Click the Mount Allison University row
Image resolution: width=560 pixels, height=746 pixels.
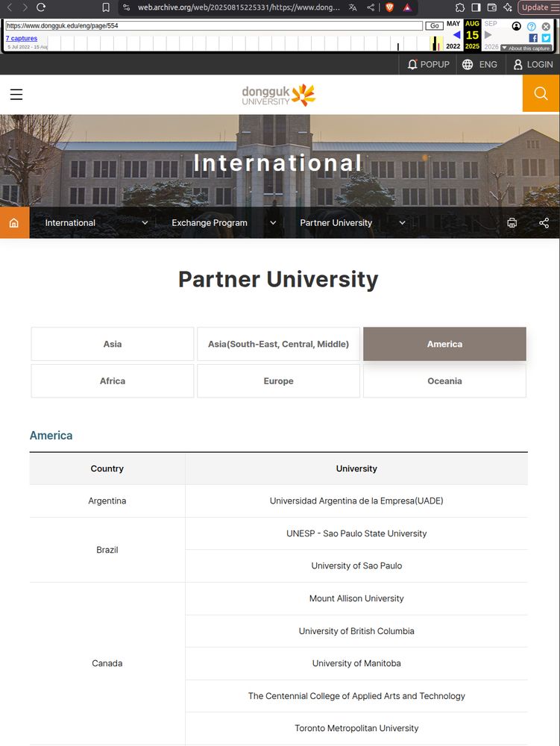pos(356,598)
